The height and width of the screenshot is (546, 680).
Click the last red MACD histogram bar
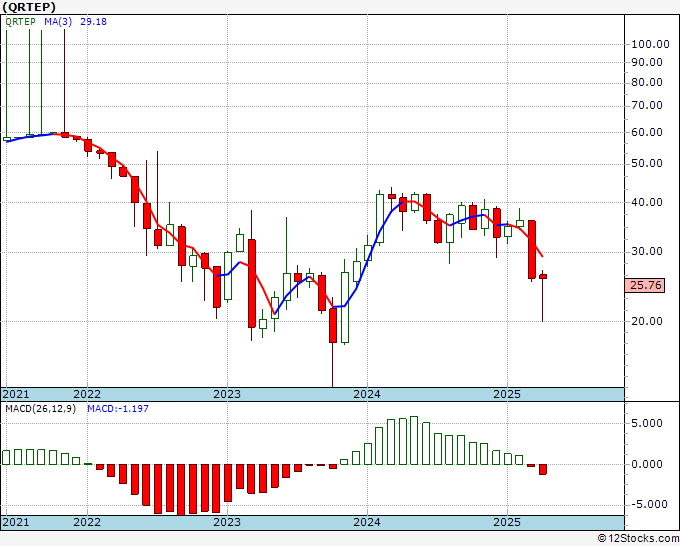coord(543,469)
